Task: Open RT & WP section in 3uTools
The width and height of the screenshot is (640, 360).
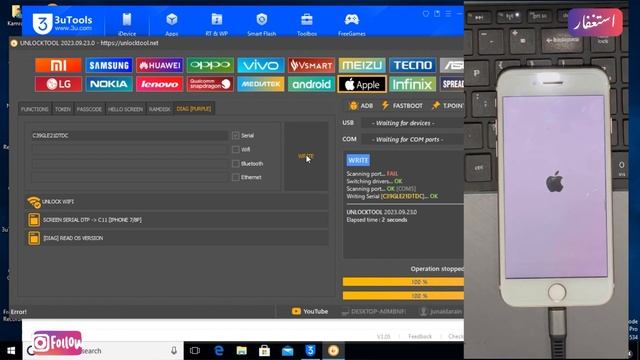Action: (x=217, y=24)
